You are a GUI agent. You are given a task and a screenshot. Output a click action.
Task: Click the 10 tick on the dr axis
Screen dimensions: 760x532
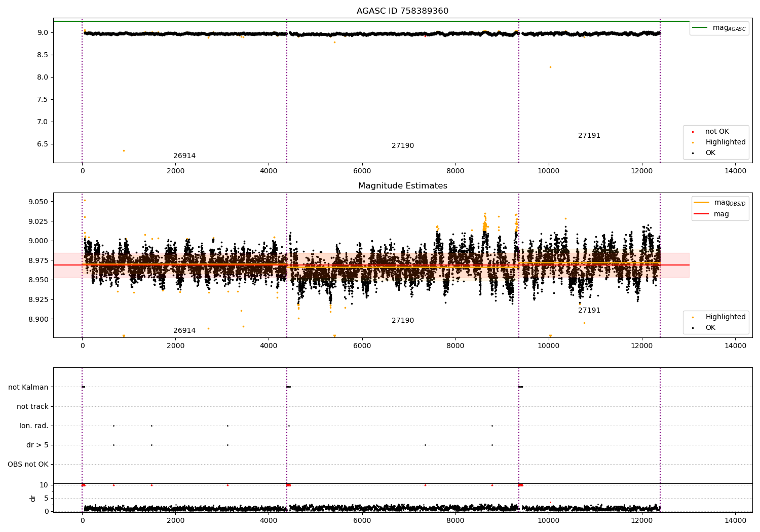44,485
